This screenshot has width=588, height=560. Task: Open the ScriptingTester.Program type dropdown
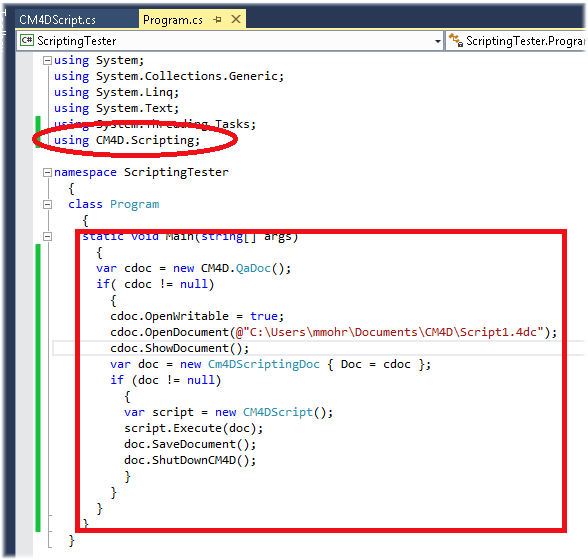(x=516, y=41)
